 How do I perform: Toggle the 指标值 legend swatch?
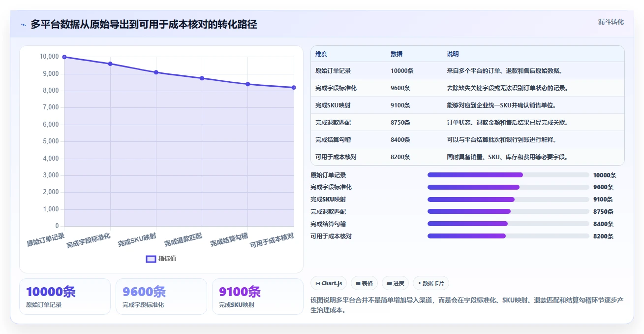tap(151, 259)
